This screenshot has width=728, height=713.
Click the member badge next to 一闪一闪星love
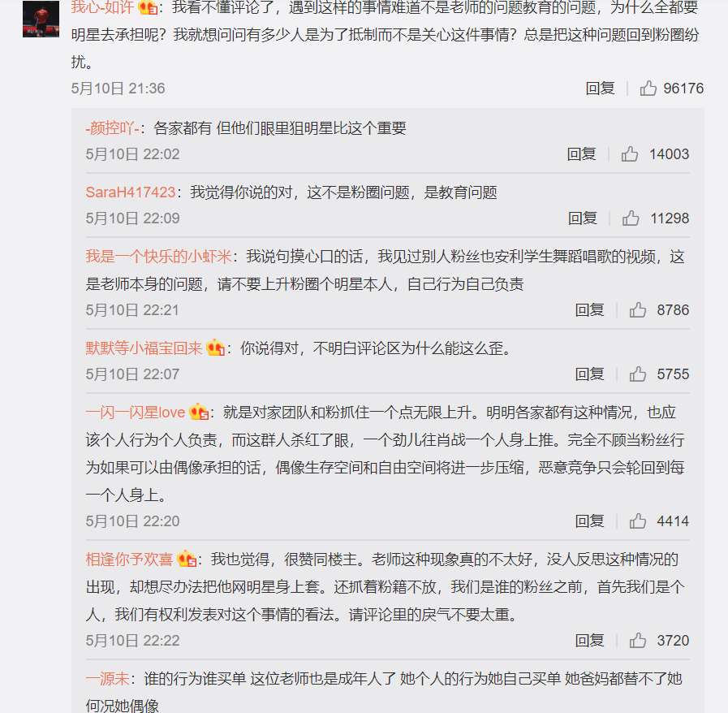point(199,412)
